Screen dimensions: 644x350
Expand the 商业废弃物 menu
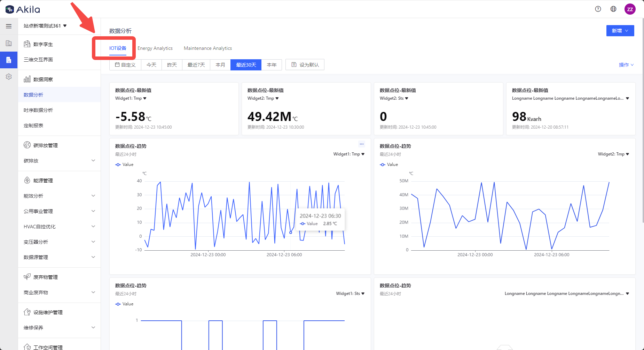[59, 292]
